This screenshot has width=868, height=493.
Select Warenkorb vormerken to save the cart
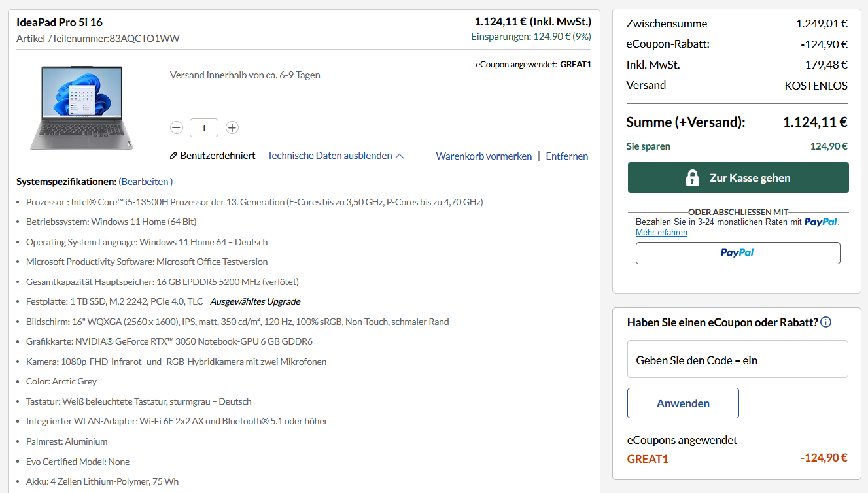pos(483,156)
